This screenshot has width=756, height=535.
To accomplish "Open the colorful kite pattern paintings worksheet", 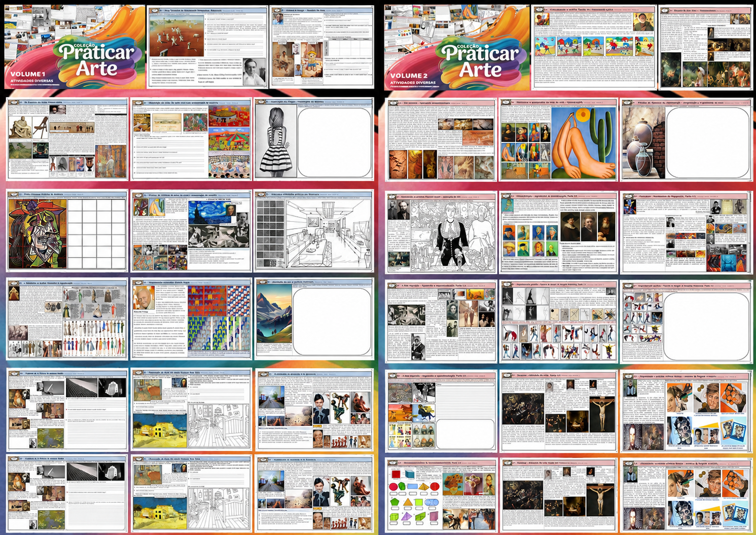I will click(191, 319).
